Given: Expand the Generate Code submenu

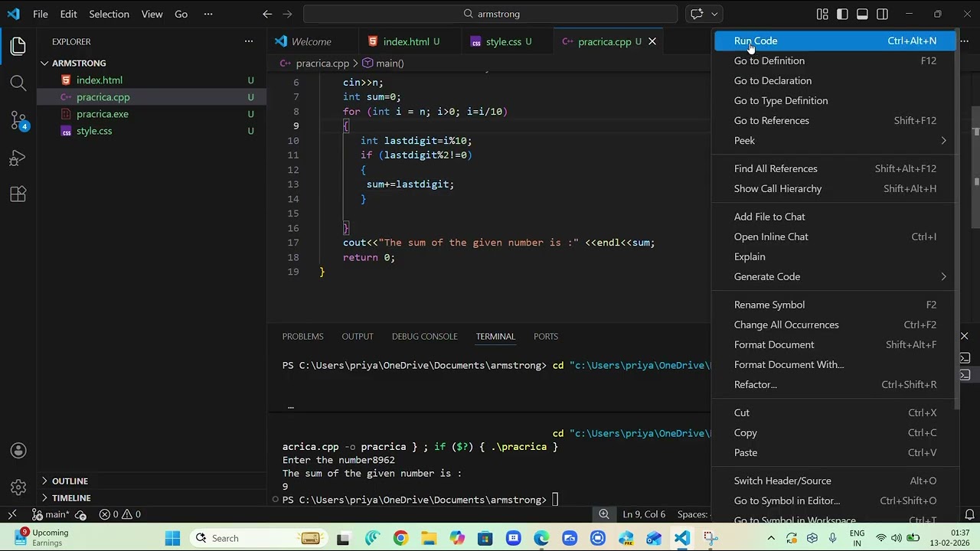Looking at the screenshot, I should point(835,276).
